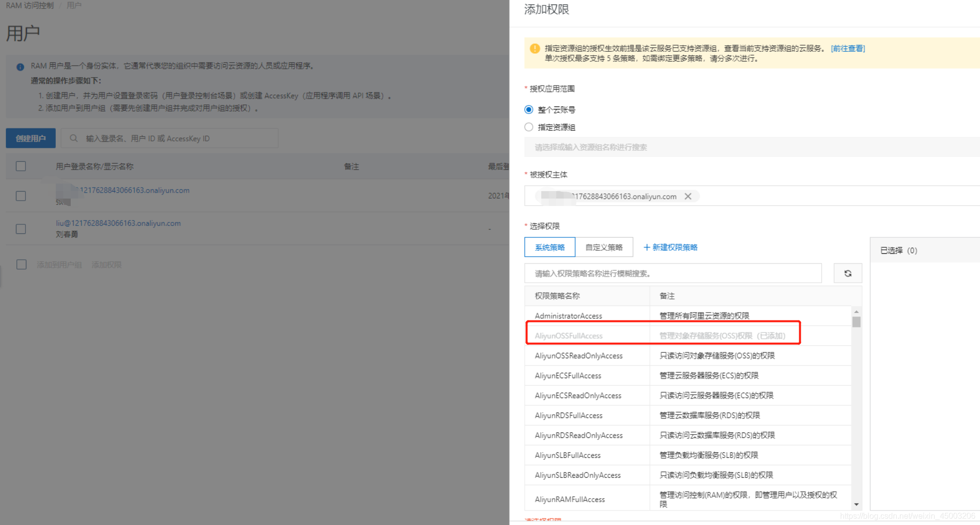Click the 创建用户 button

click(x=31, y=138)
